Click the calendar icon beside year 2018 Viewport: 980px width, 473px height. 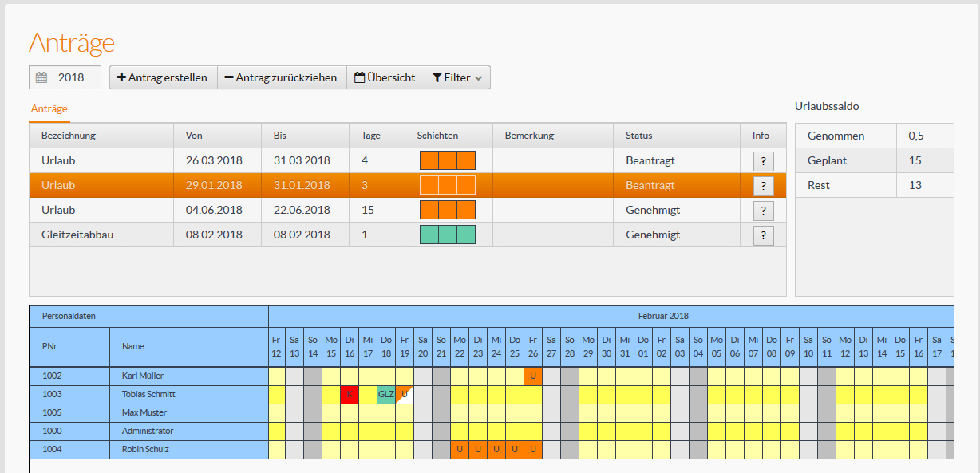point(41,77)
